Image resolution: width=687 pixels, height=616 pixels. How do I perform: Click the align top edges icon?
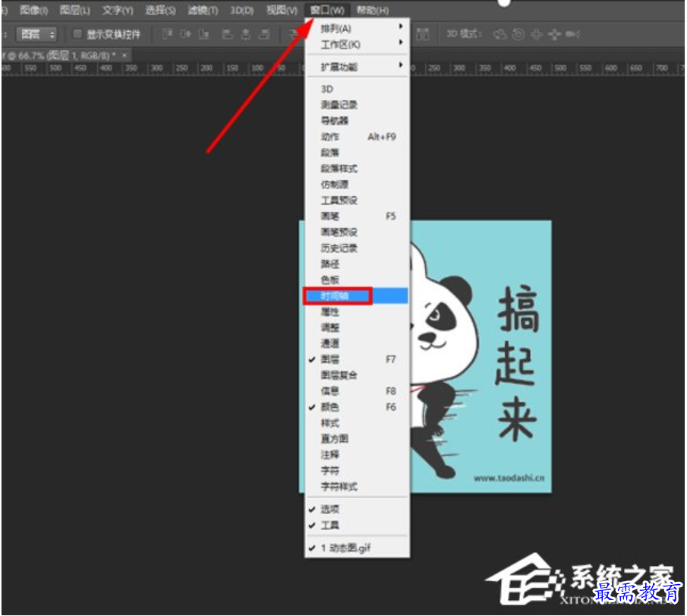(x=167, y=33)
